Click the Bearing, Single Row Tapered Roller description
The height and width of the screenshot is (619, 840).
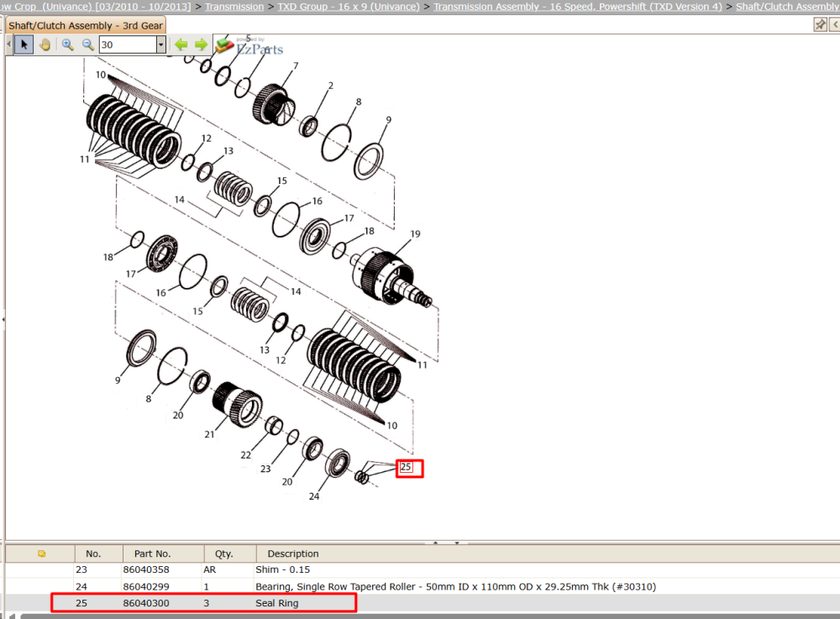[x=456, y=586]
